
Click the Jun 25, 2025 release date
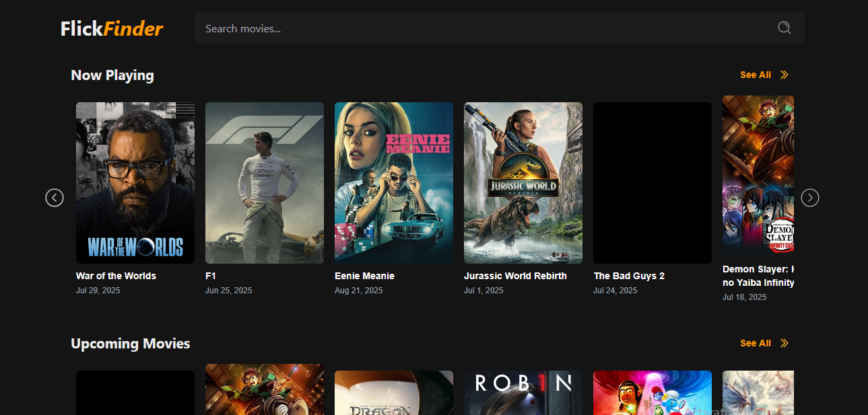coord(229,291)
